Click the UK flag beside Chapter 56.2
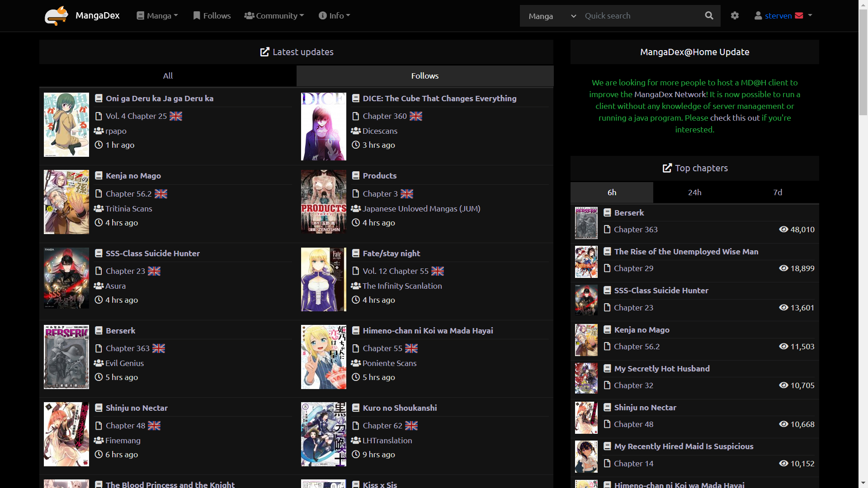The height and width of the screenshot is (488, 868). (x=161, y=194)
